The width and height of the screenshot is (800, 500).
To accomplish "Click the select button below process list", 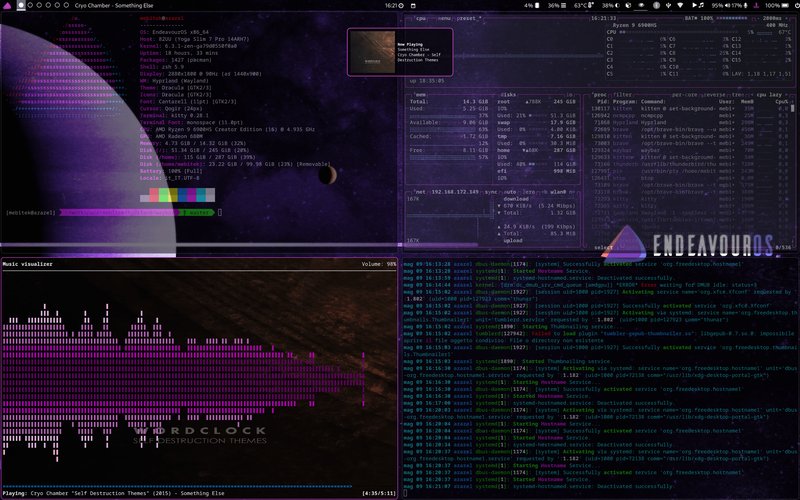I will point(604,248).
